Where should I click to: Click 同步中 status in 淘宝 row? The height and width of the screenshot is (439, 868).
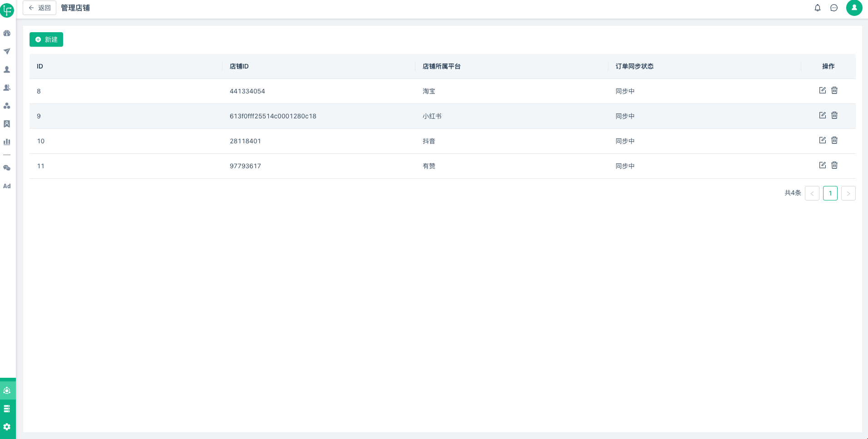coord(625,91)
